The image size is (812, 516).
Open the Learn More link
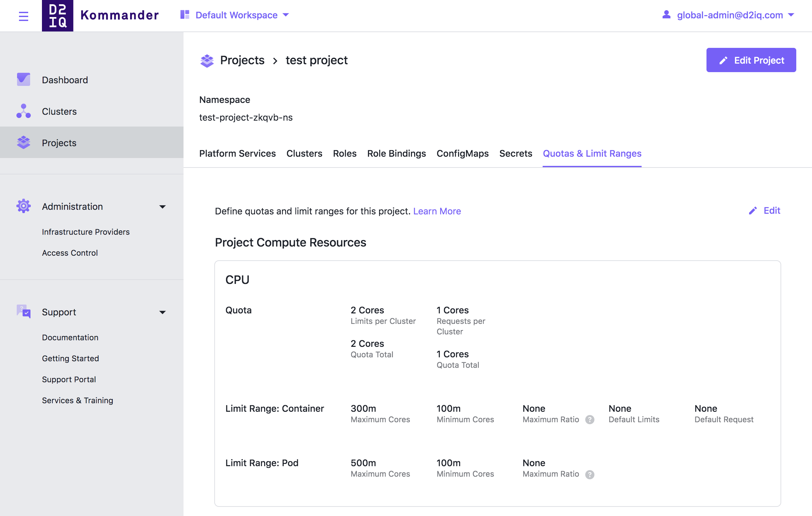(x=437, y=211)
